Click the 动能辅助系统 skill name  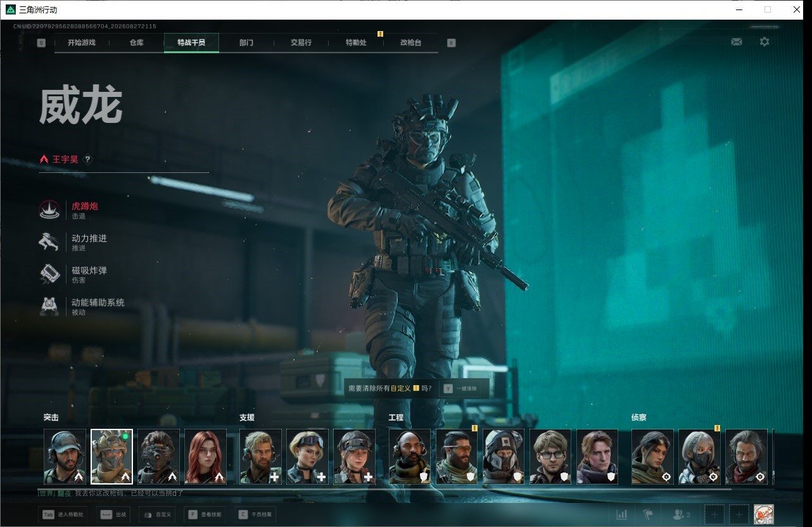pos(98,302)
